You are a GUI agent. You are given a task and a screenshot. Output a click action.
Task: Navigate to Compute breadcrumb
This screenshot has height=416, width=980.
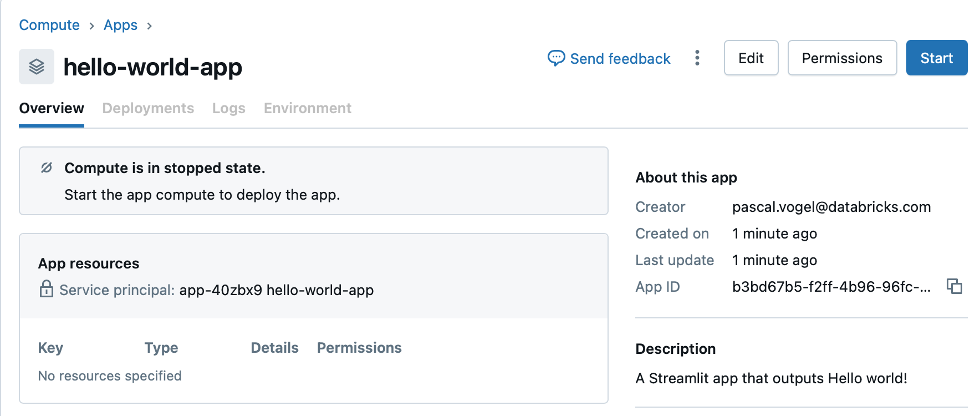[49, 25]
